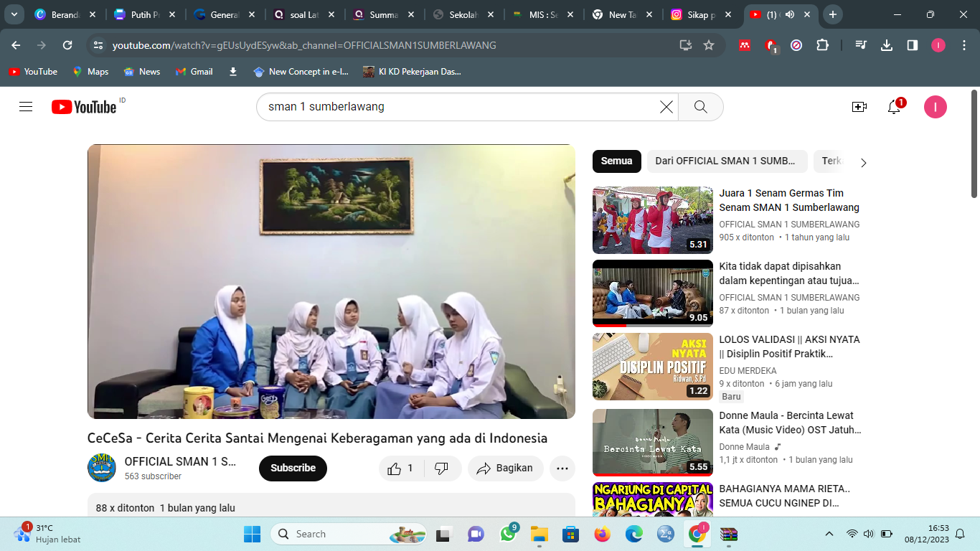Viewport: 980px width, 551px height.
Task: Expand the tab search dropdown in Chrome
Action: (14, 14)
